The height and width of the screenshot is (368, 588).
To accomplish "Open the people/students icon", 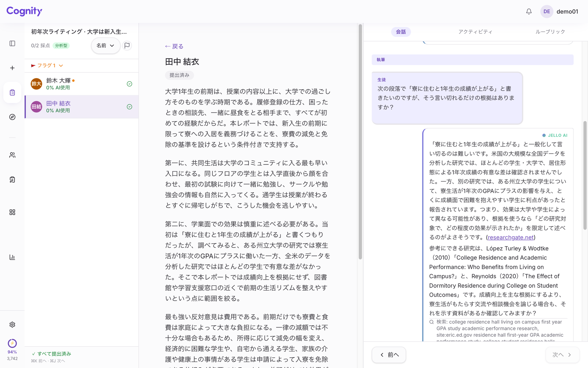I will pyautogui.click(x=12, y=155).
